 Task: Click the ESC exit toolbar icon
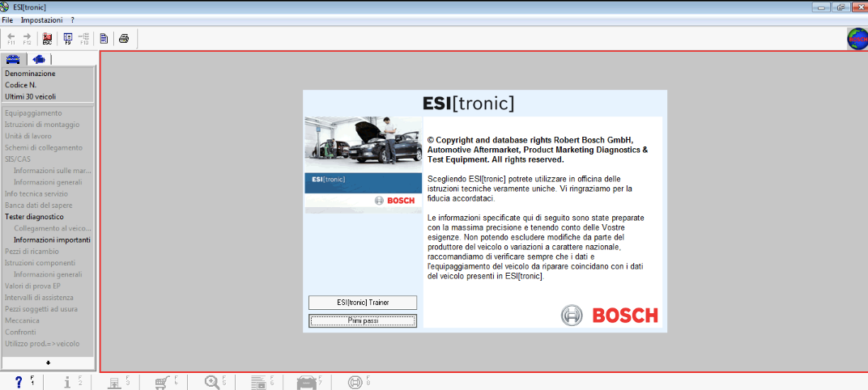point(47,38)
